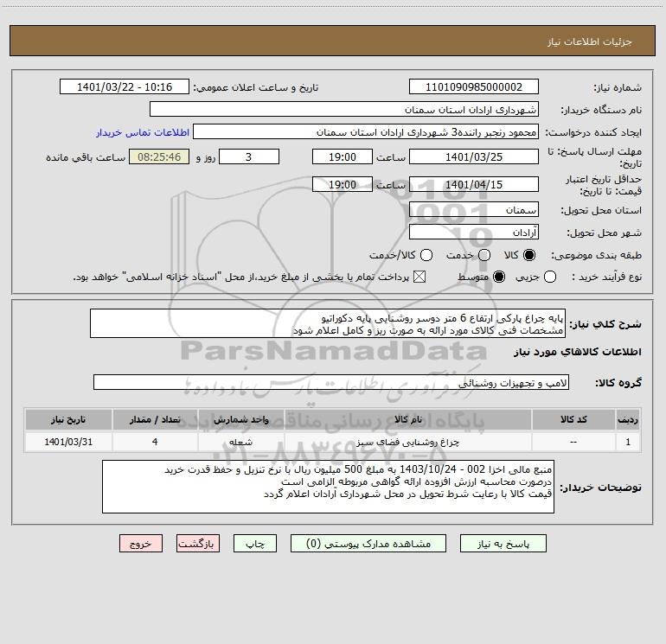Click the شماره نیاز field 1101090985000002

(x=474, y=86)
